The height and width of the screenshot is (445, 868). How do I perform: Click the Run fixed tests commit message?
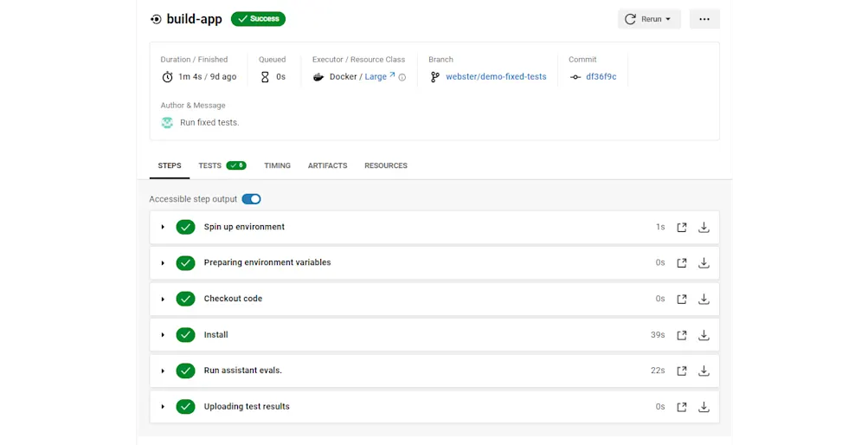(x=209, y=123)
